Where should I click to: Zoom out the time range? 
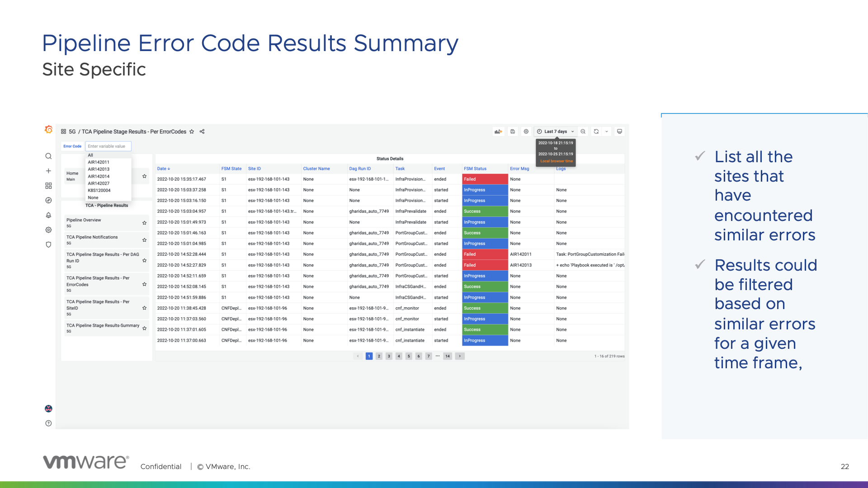click(583, 131)
